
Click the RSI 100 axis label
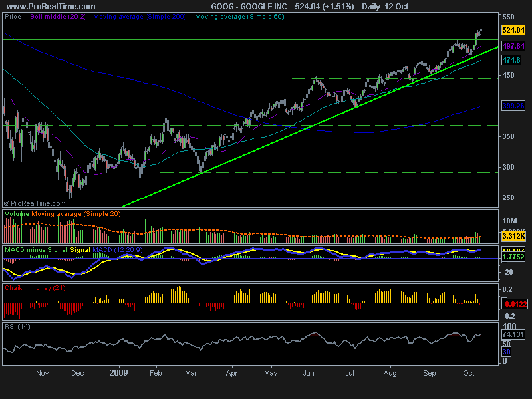point(509,326)
